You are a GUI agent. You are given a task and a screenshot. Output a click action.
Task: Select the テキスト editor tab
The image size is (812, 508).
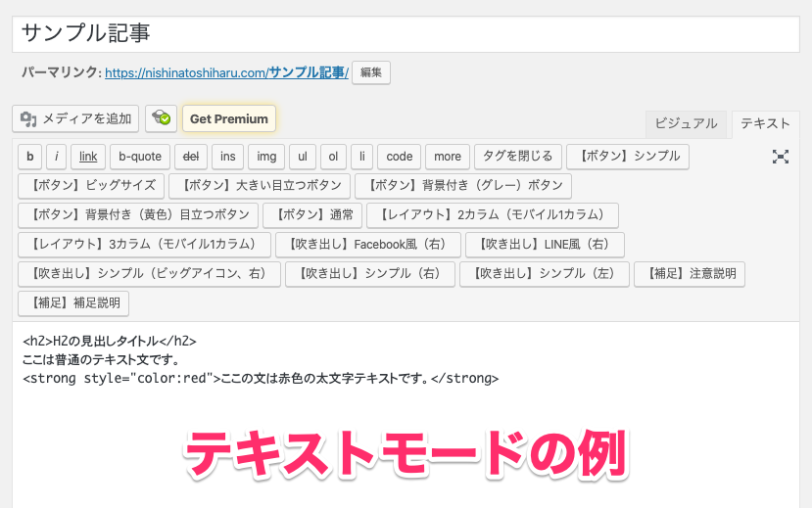pyautogui.click(x=765, y=123)
